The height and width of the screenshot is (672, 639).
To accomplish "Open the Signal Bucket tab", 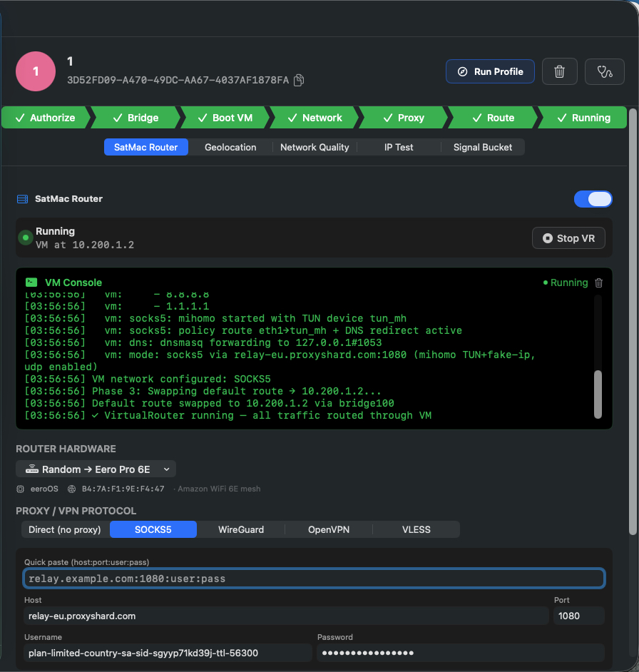I will coord(483,147).
